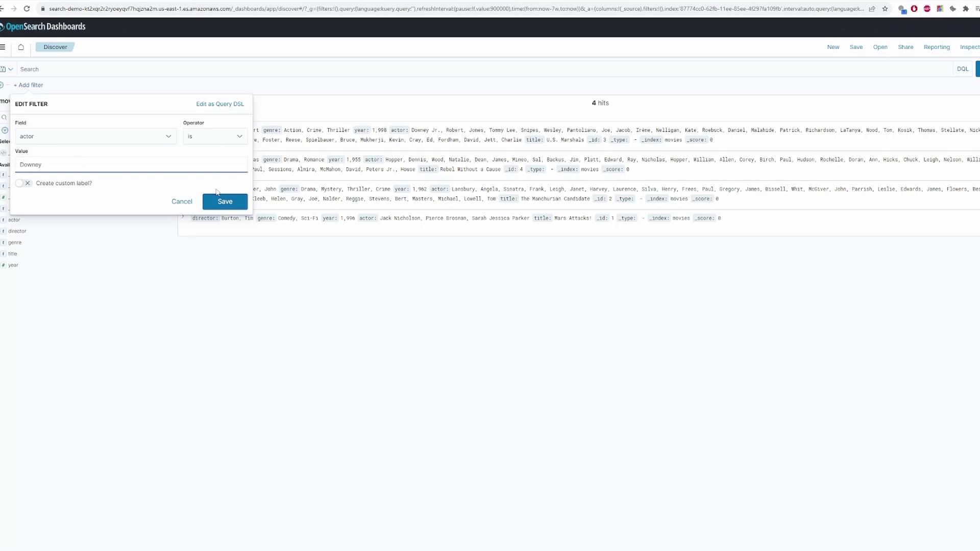Click the Discover breadcrumb tab
This screenshot has width=980, height=551.
pyautogui.click(x=55, y=47)
